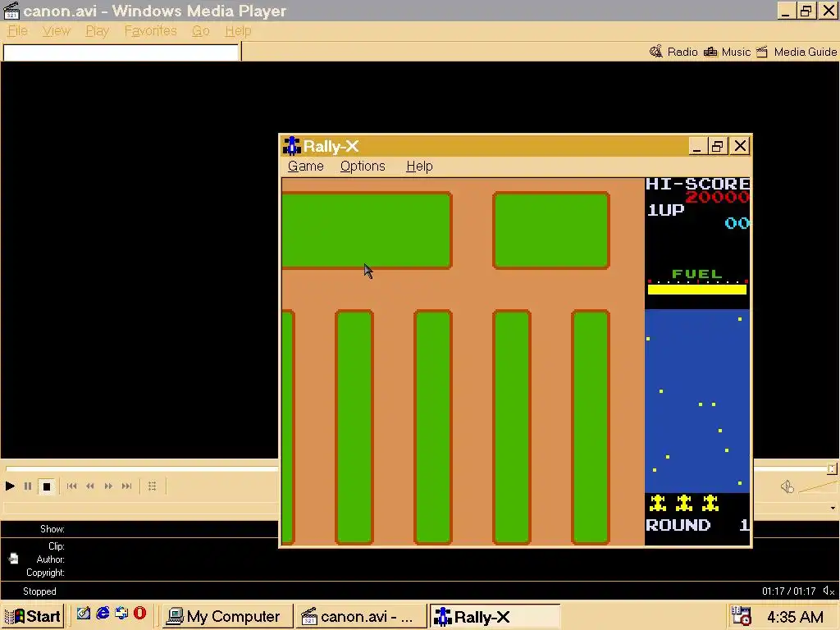Click the clip info file icon beside Author
This screenshot has width=840, height=630.
pos(13,559)
